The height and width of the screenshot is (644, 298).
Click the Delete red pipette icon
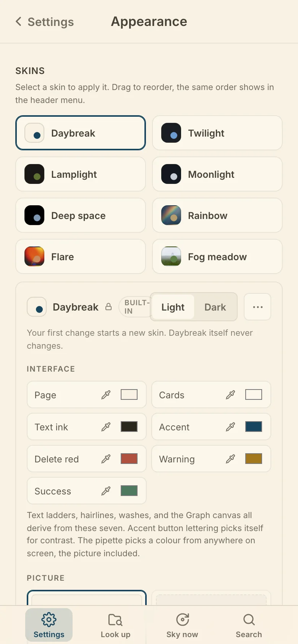click(x=106, y=459)
